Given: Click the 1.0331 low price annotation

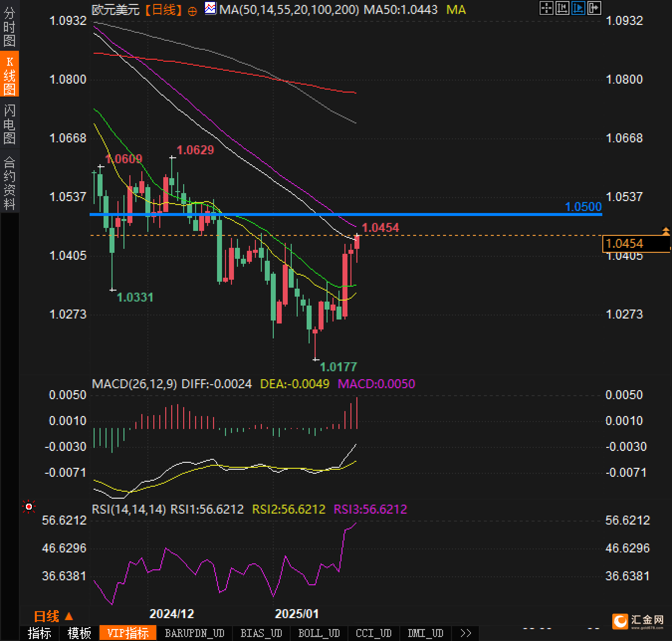Looking at the screenshot, I should 135,297.
